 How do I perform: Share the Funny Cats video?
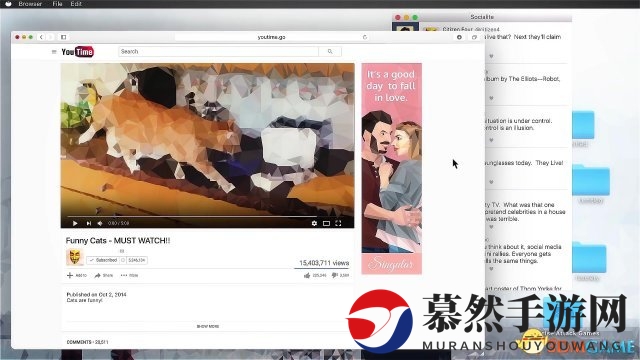click(104, 276)
